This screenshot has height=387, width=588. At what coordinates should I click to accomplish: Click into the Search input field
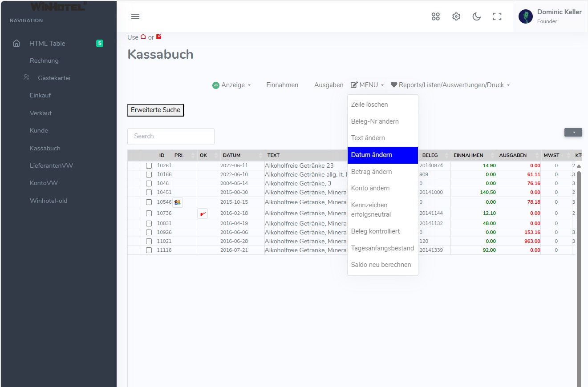[x=171, y=137]
